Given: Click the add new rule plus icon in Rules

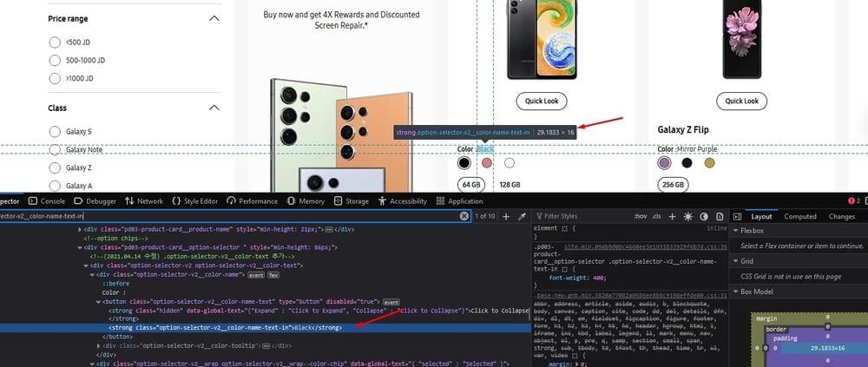Looking at the screenshot, I should pos(674,216).
